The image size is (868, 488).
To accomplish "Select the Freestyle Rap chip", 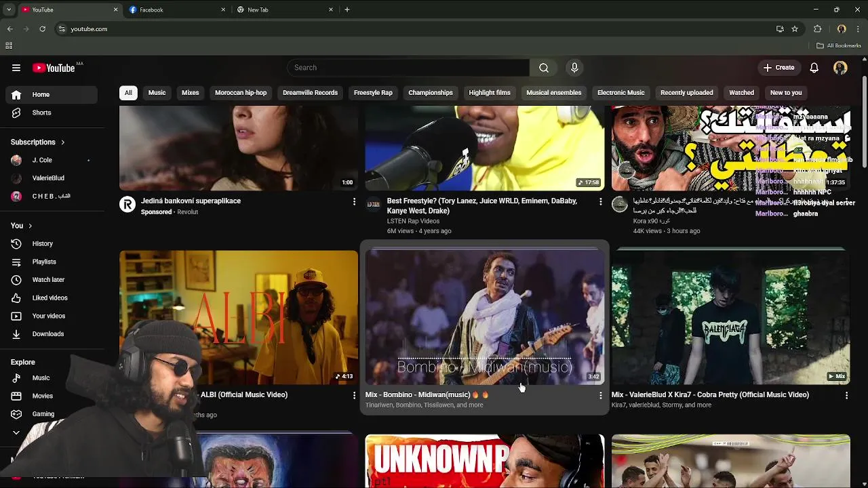I will coord(373,93).
